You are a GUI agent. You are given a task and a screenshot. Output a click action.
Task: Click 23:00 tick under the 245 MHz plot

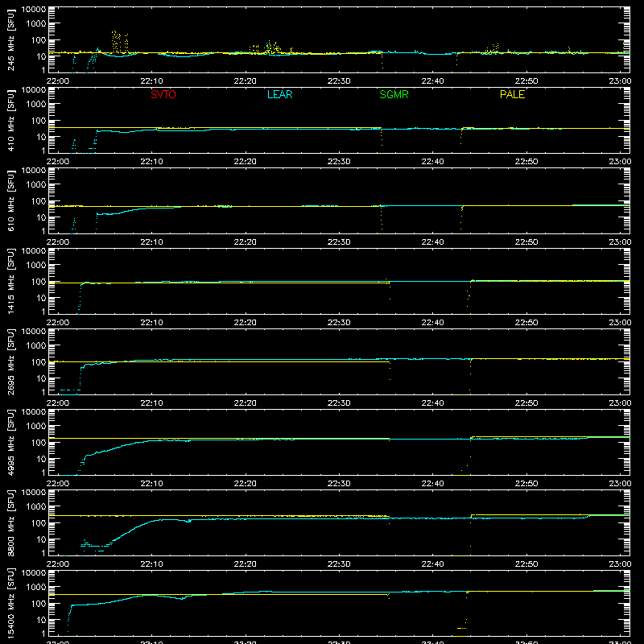[620, 81]
